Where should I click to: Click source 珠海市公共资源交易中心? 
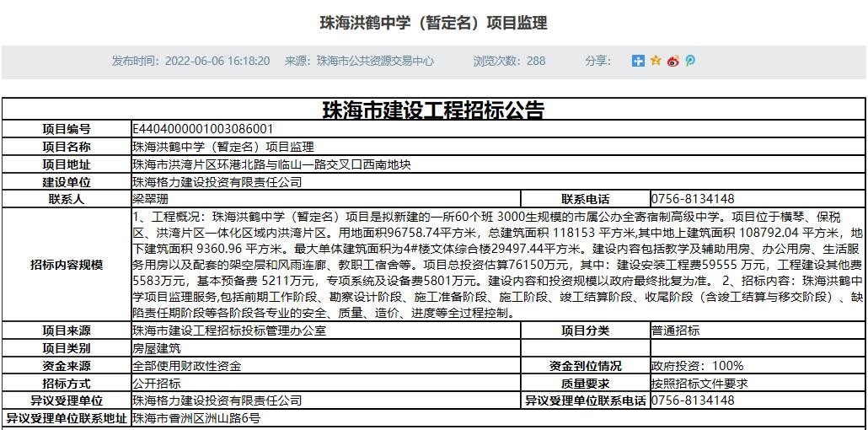(x=375, y=61)
